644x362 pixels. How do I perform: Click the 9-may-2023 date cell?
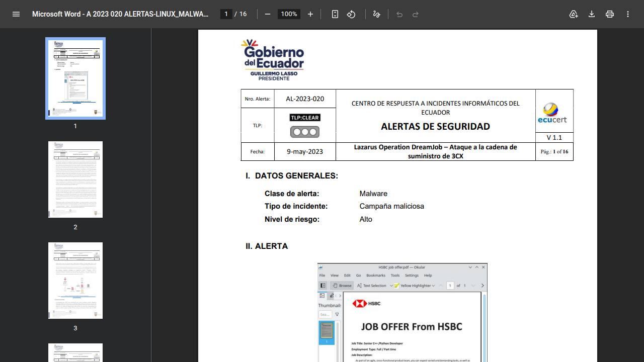pyautogui.click(x=305, y=151)
